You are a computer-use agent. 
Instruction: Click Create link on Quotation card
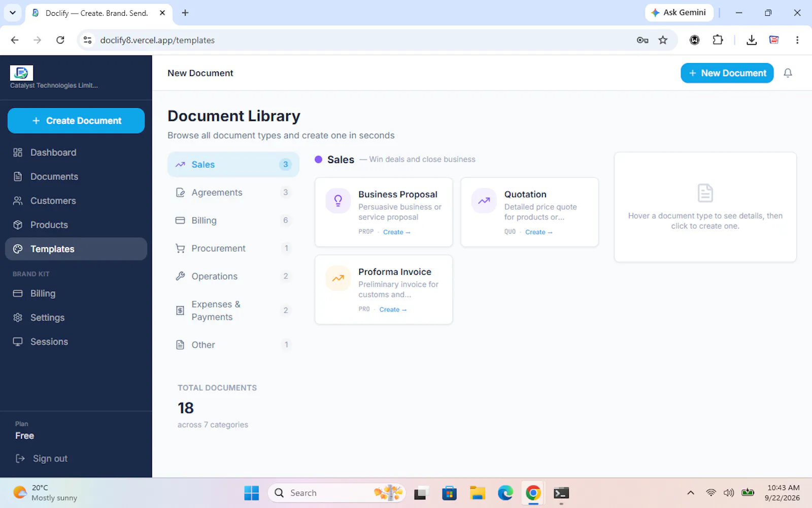[x=538, y=232]
